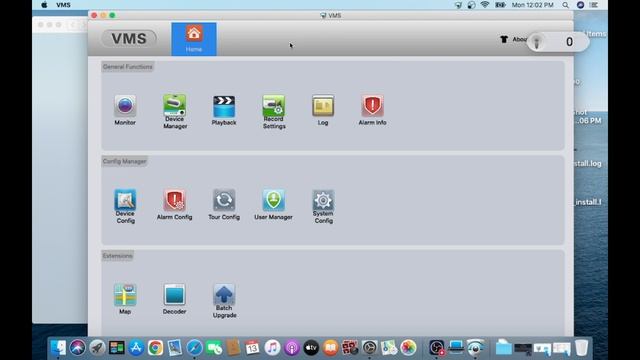
Task: Click Config Manager section label
Action: tap(124, 161)
